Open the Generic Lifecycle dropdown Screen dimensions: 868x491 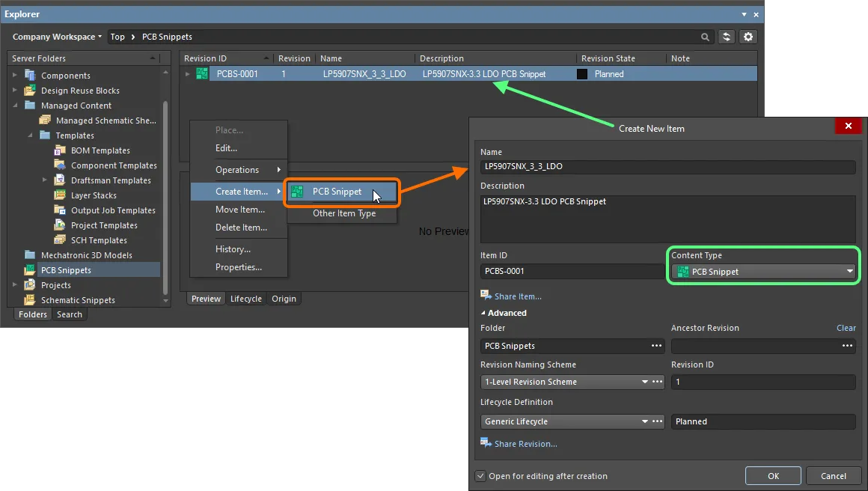pyautogui.click(x=644, y=422)
